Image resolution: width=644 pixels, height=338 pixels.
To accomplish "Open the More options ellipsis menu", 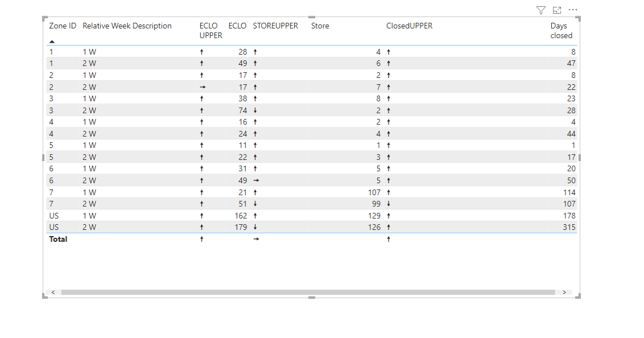I will pyautogui.click(x=573, y=10).
